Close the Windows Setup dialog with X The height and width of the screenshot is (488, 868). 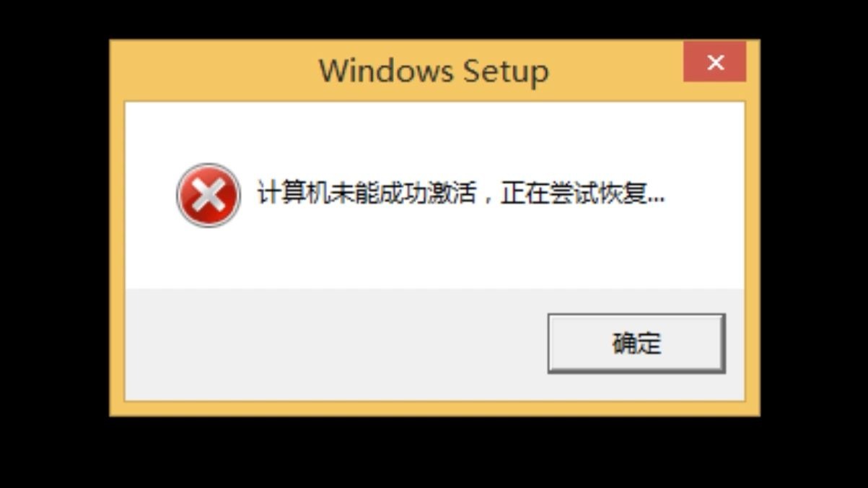715,62
